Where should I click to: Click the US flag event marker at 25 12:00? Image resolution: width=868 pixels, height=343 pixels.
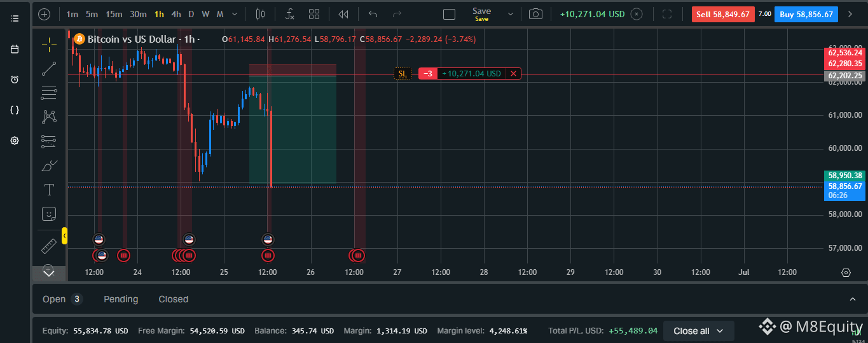(x=268, y=240)
